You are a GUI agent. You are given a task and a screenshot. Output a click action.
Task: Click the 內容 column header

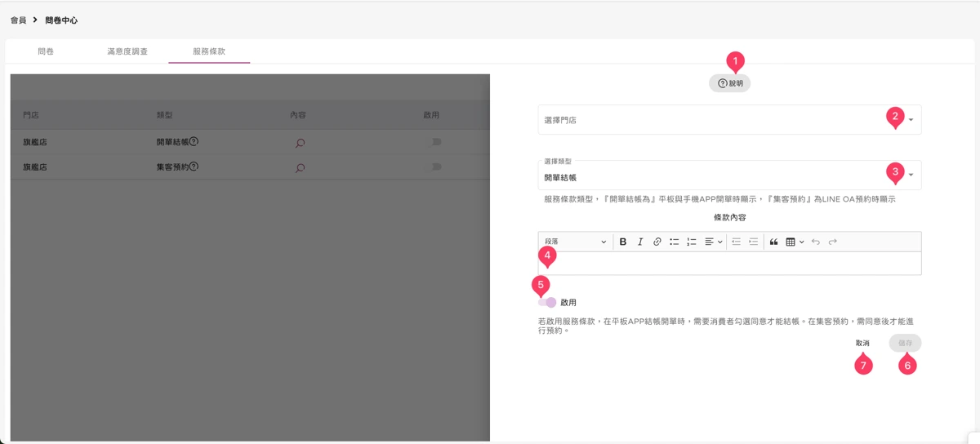pos(298,116)
